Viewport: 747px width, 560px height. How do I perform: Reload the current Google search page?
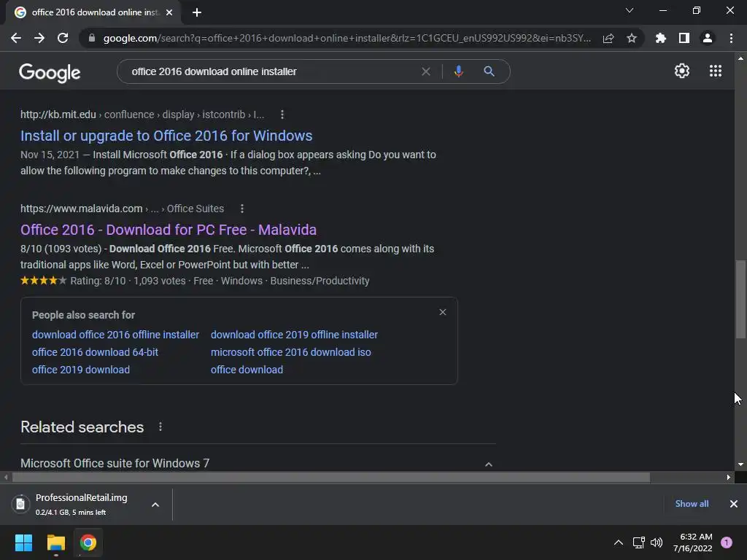63,38
